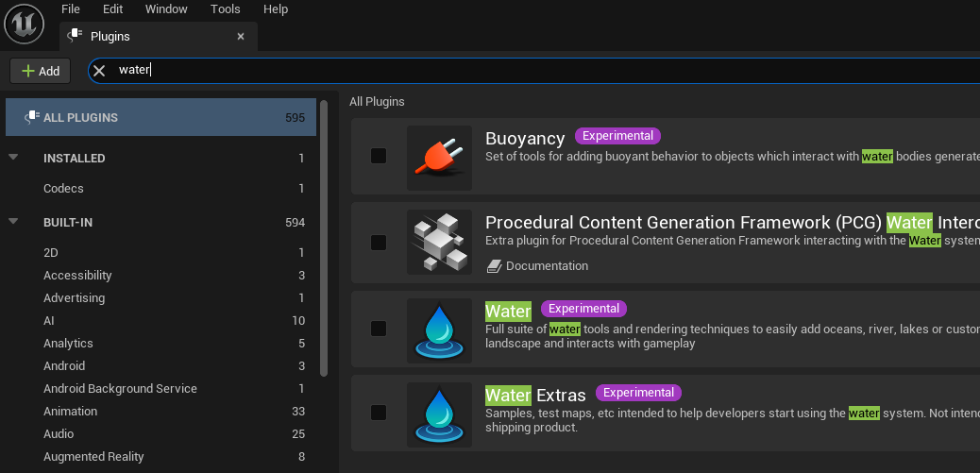Enable the Water Extras plugin checkbox
Image resolution: width=980 pixels, height=473 pixels.
coord(379,413)
